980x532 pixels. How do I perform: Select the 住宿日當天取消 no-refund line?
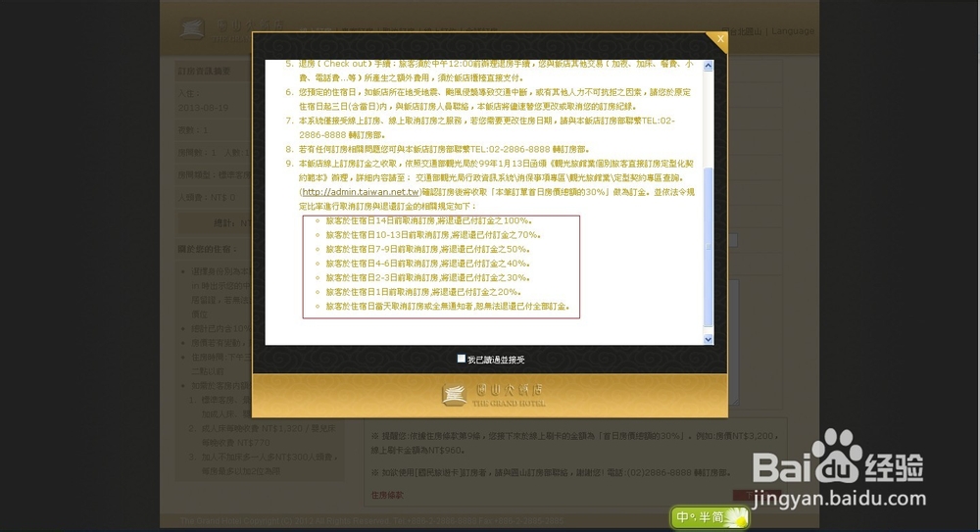[x=448, y=307]
